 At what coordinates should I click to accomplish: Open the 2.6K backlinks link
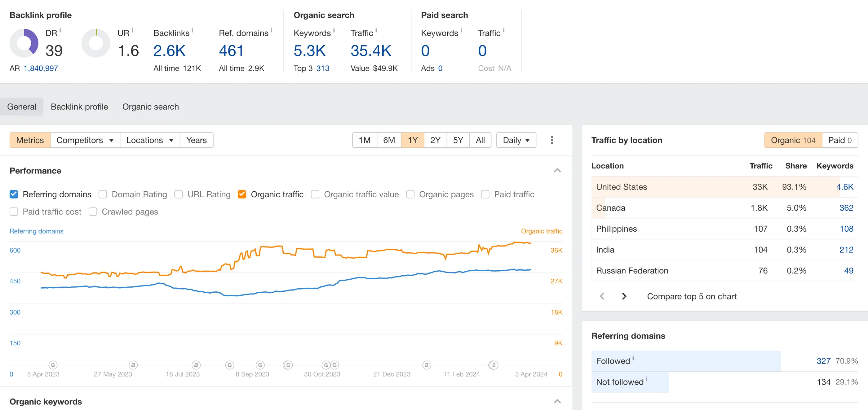170,51
